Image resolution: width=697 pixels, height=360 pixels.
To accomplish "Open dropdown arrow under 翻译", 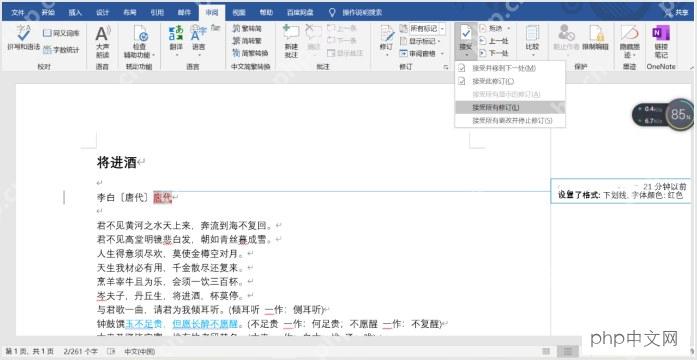I will click(x=176, y=56).
